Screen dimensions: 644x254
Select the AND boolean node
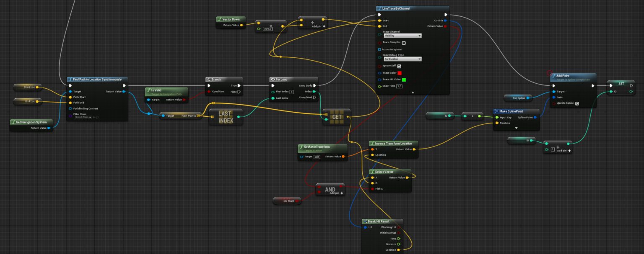click(x=330, y=190)
